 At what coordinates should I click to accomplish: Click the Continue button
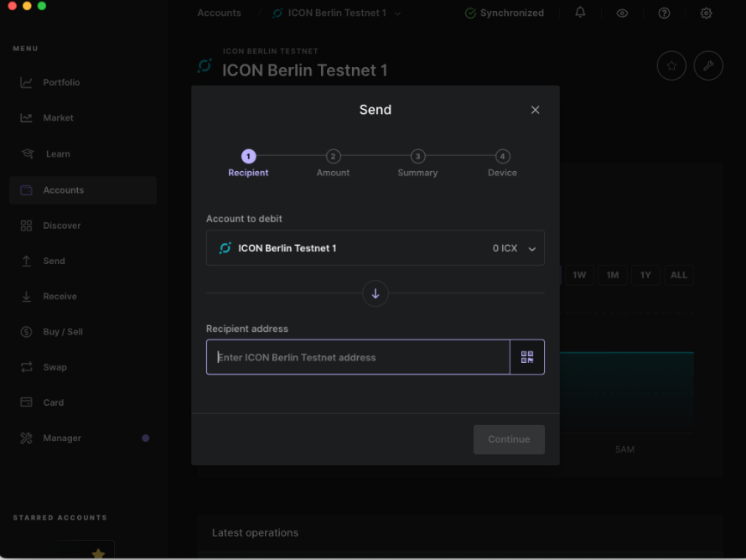pyautogui.click(x=509, y=439)
